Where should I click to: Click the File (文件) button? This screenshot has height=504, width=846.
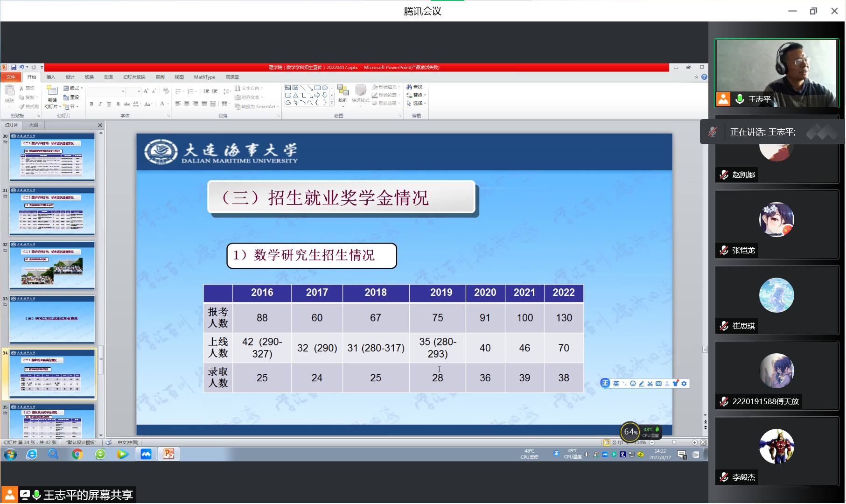[11, 77]
